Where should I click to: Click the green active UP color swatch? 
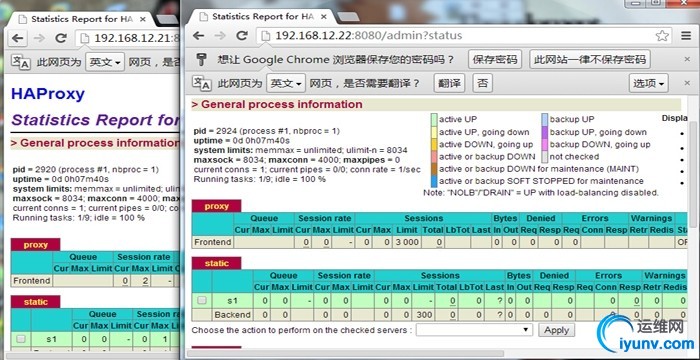tap(434, 119)
